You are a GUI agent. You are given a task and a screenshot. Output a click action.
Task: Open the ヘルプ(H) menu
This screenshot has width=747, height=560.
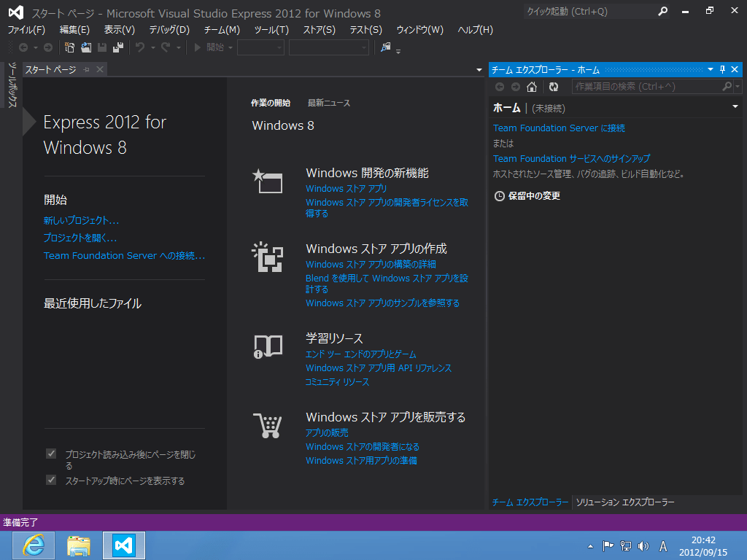pyautogui.click(x=475, y=29)
